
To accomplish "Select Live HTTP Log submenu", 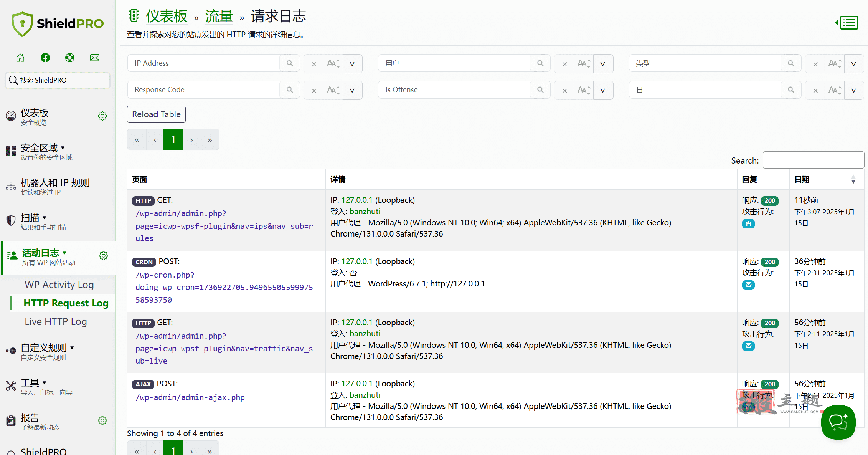I will click(56, 321).
